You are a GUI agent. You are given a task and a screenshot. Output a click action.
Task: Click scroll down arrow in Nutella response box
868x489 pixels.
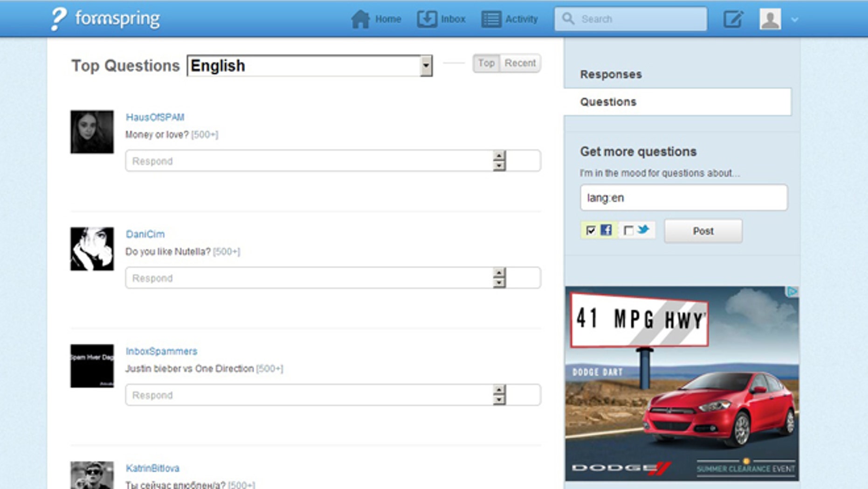click(499, 283)
